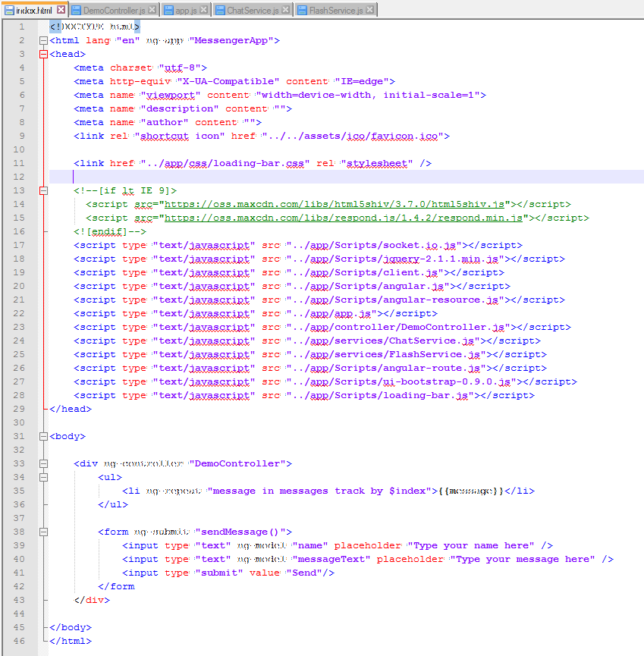
Task: Close the DemoController.js tab
Action: (x=152, y=9)
